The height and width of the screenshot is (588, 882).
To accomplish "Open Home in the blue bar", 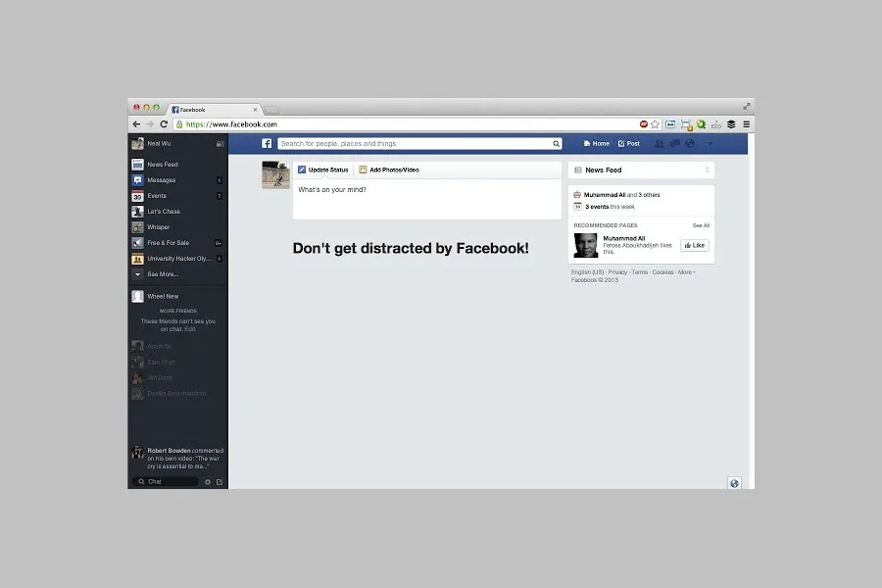I will pos(596,143).
